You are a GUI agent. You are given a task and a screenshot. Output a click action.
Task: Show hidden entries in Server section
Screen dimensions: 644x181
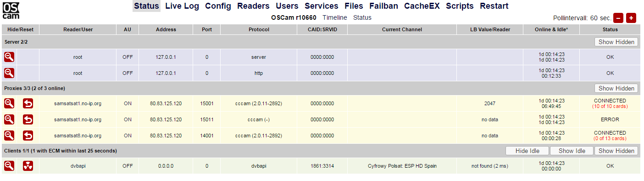[x=616, y=42]
